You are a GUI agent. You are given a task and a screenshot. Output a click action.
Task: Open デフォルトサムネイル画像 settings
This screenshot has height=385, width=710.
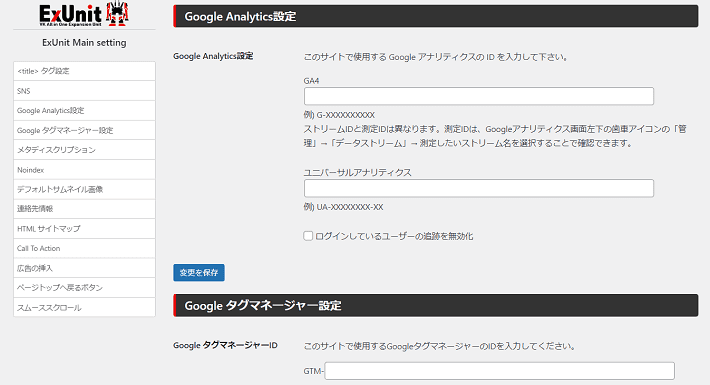point(84,189)
